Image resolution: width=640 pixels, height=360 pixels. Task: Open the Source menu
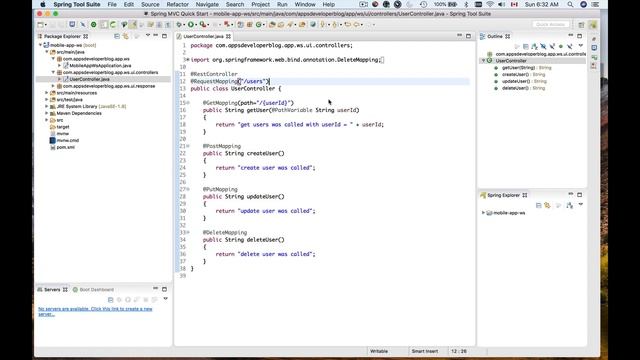pos(150,4)
